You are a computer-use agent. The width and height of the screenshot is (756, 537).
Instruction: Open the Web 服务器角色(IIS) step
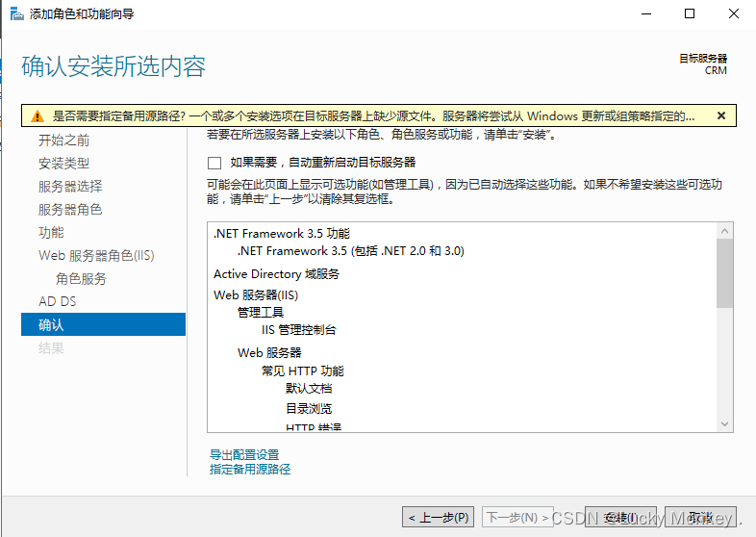pos(96,255)
